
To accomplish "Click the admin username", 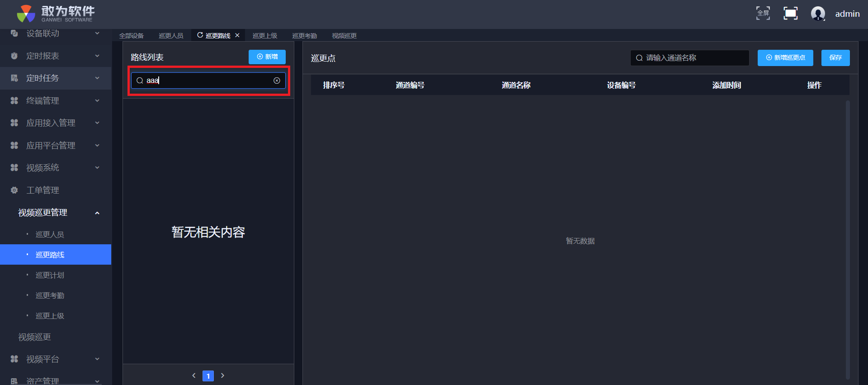I will [x=847, y=14].
